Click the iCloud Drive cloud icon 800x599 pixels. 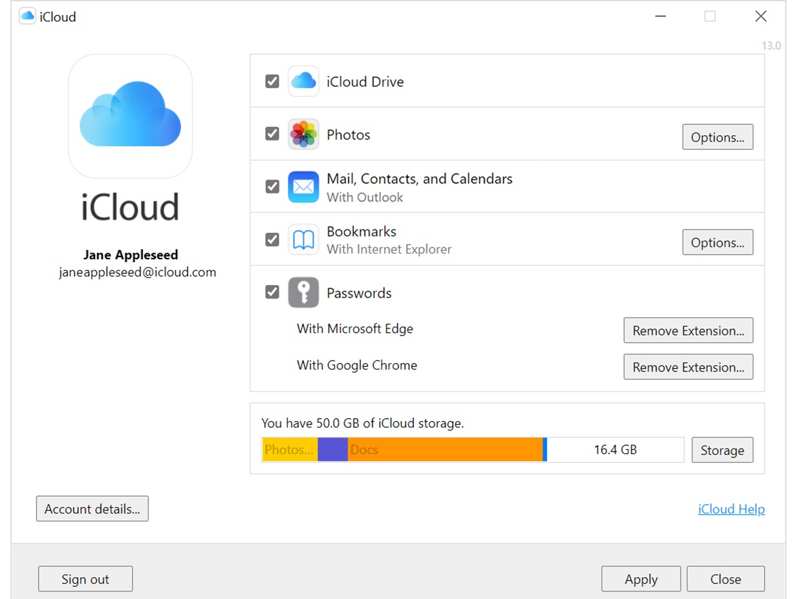click(304, 81)
